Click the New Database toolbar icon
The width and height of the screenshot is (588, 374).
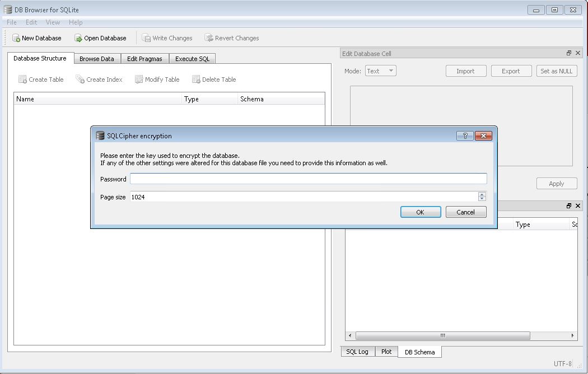tap(16, 38)
